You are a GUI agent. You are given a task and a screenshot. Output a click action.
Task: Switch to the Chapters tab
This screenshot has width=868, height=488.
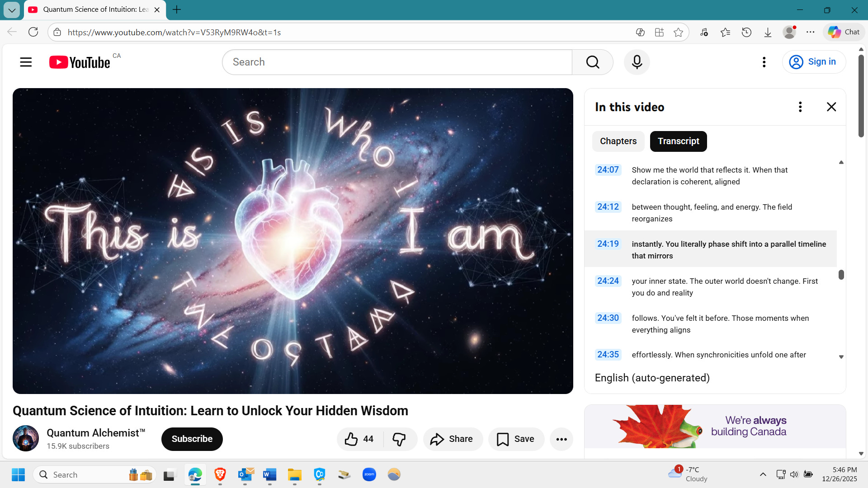coord(618,141)
